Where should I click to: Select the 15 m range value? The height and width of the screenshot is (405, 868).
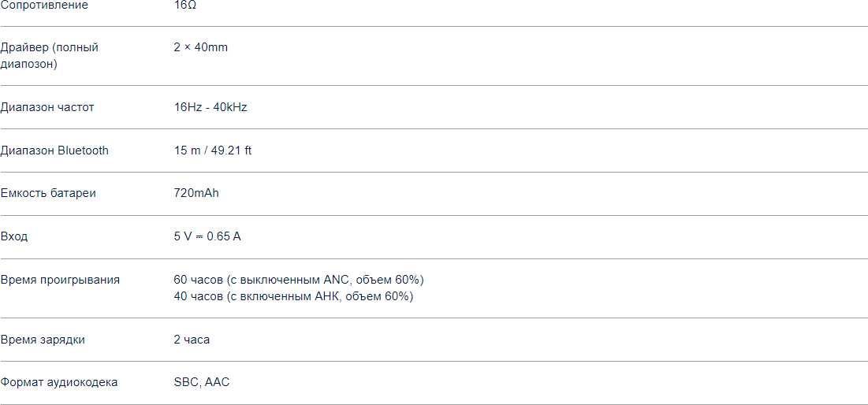click(x=188, y=150)
